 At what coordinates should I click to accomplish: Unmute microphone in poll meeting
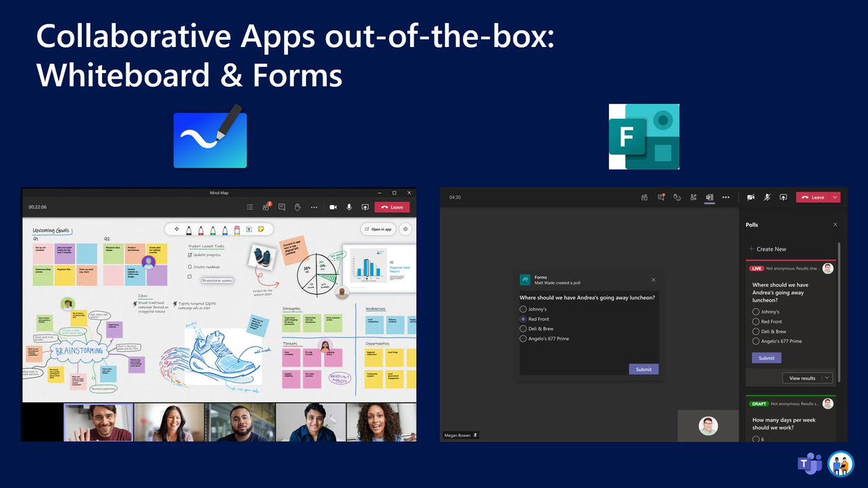[x=767, y=197]
